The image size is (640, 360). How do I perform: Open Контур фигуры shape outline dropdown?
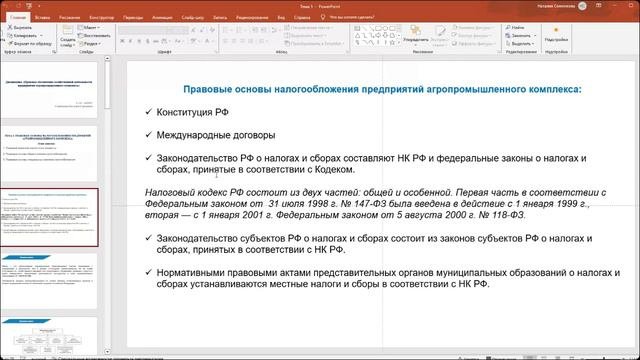coord(473,36)
